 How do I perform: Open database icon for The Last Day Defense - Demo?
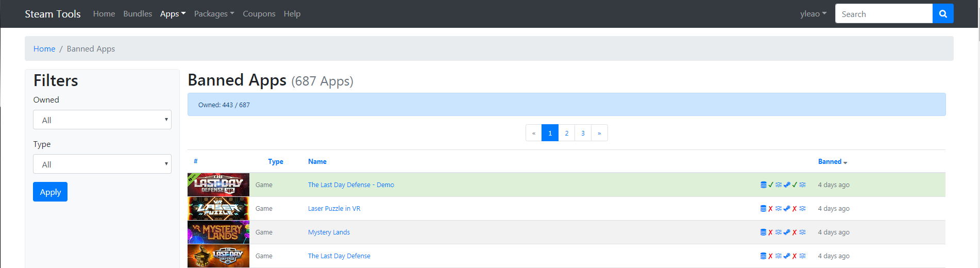(764, 185)
